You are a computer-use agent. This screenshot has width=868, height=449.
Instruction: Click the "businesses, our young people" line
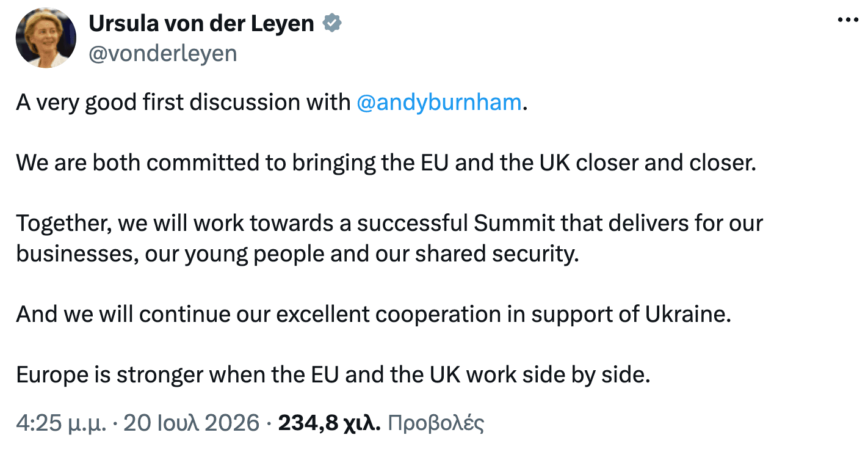(297, 254)
